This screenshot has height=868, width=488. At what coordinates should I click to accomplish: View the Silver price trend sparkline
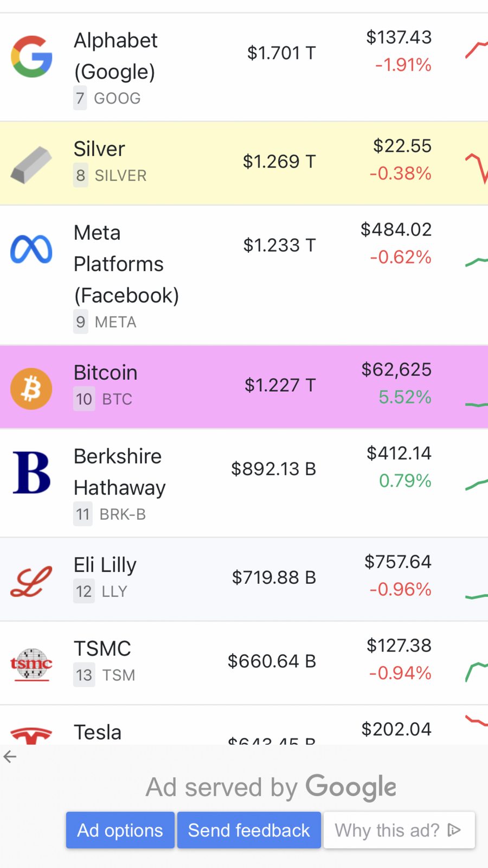point(477,168)
